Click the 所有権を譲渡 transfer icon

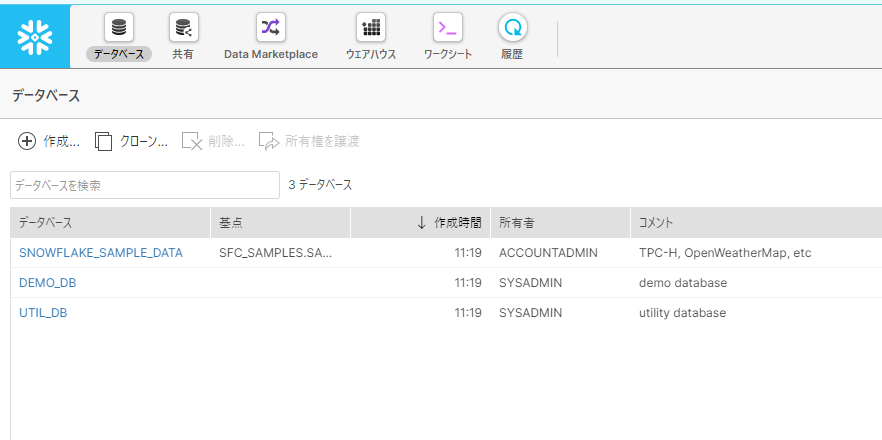[x=269, y=141]
